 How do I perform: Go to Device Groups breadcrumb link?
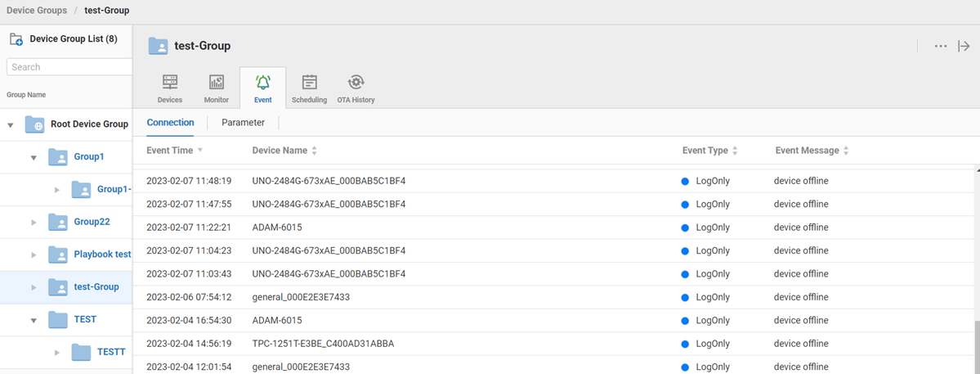[x=37, y=11]
